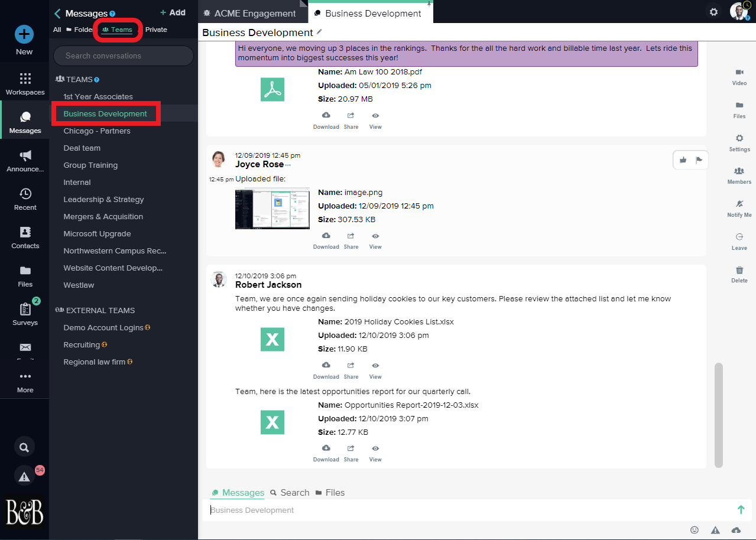The width and height of the screenshot is (756, 540).
Task: Edit conversation name with the pencil icon
Action: tap(320, 32)
